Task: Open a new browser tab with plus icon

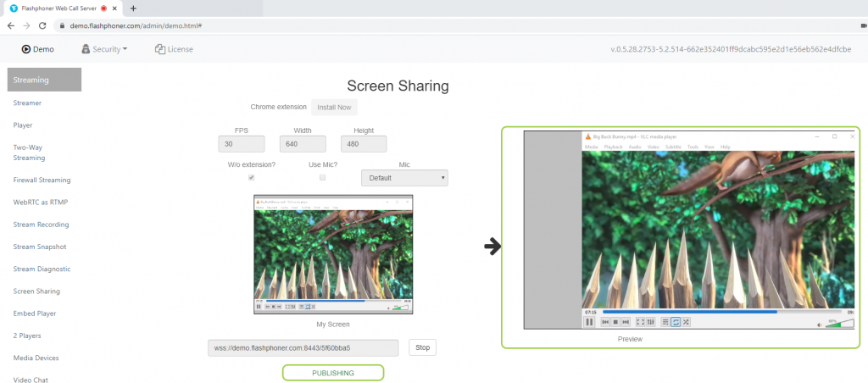Action: 133,8
